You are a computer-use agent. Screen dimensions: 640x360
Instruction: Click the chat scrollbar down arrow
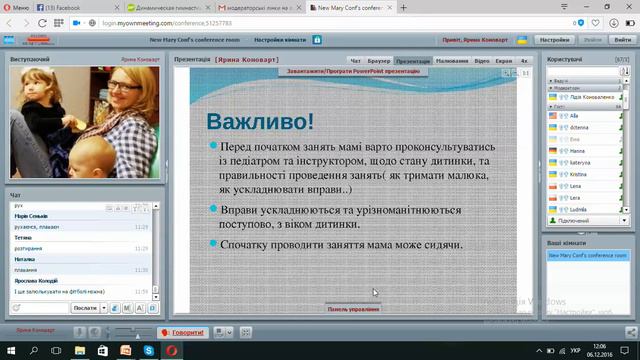point(156,297)
